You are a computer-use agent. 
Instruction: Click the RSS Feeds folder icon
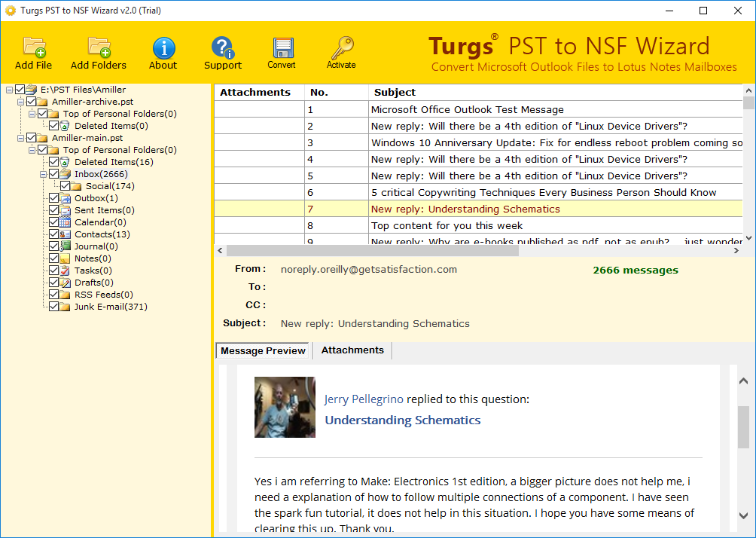click(x=65, y=295)
